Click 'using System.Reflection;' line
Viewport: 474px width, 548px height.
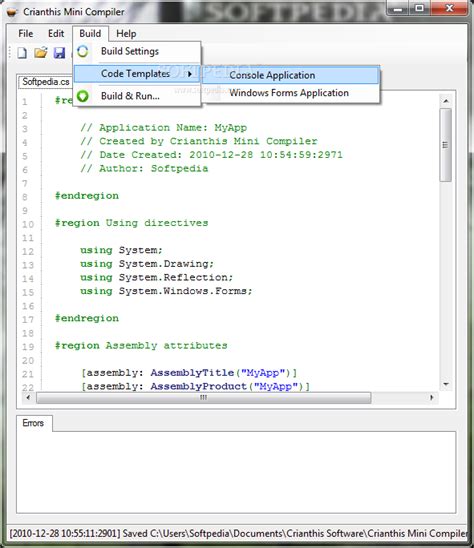pyautogui.click(x=157, y=278)
